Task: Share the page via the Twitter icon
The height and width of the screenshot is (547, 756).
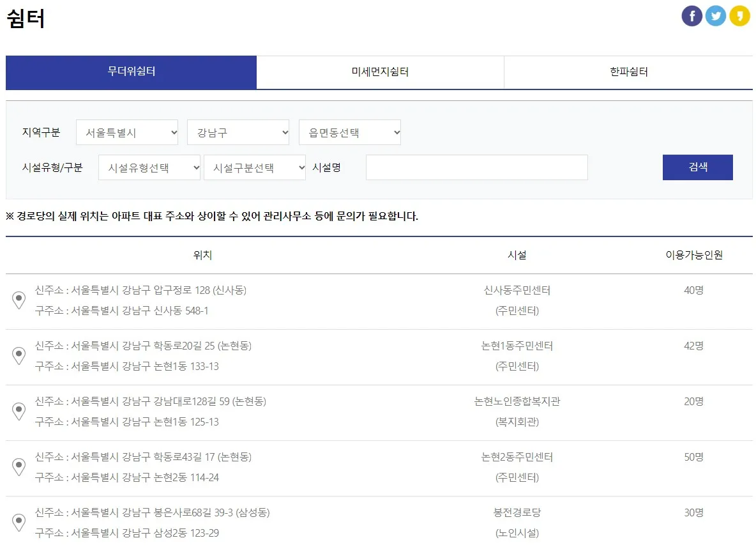Action: [716, 15]
